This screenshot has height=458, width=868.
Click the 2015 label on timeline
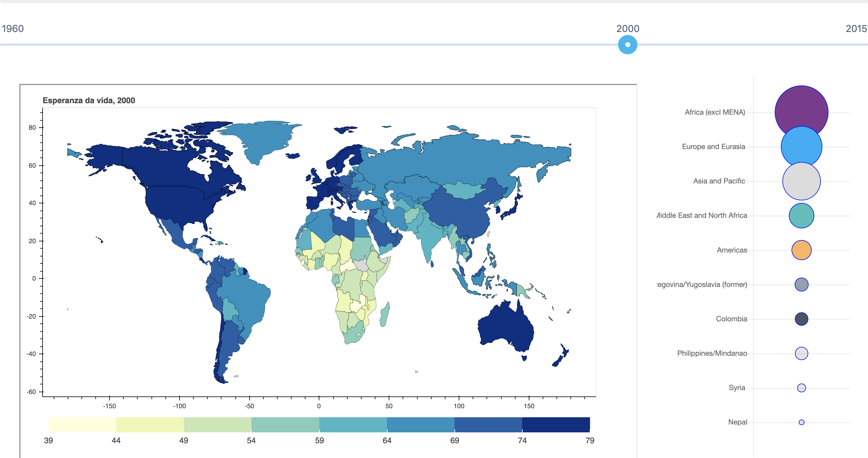(x=856, y=29)
